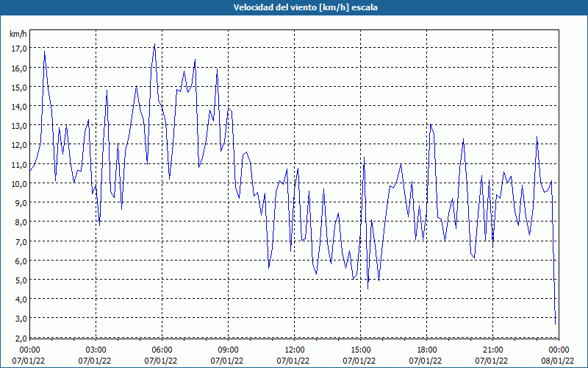Select the 11,0 y-axis value

[x=19, y=164]
